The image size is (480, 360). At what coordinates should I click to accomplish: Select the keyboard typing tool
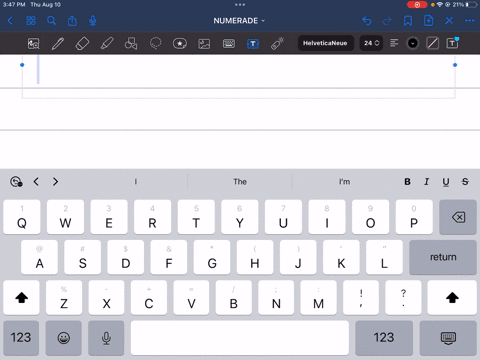coord(229,43)
